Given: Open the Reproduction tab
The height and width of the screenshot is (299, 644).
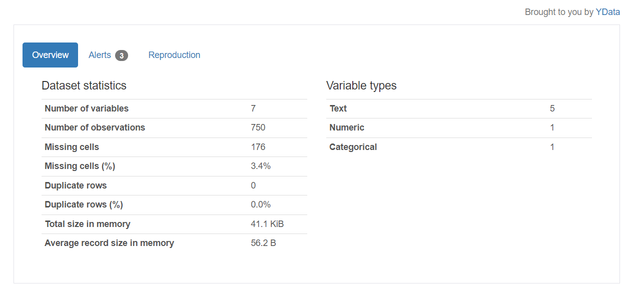Looking at the screenshot, I should point(174,55).
